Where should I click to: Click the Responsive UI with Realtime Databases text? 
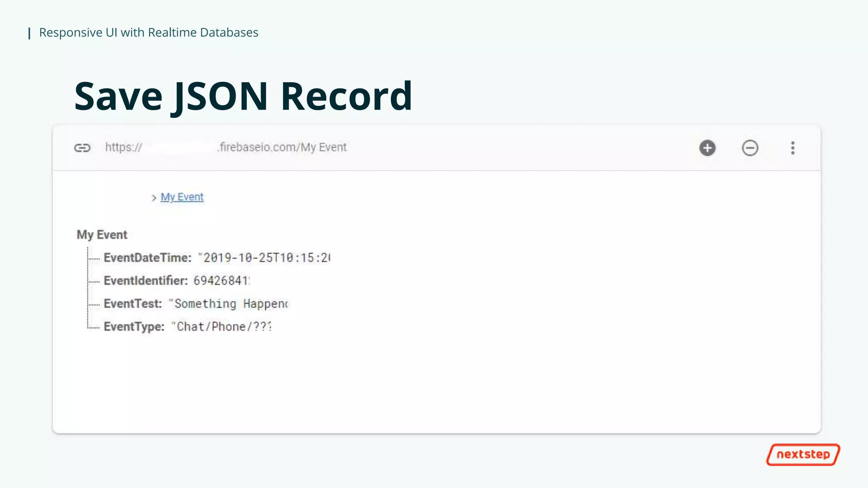tap(149, 33)
